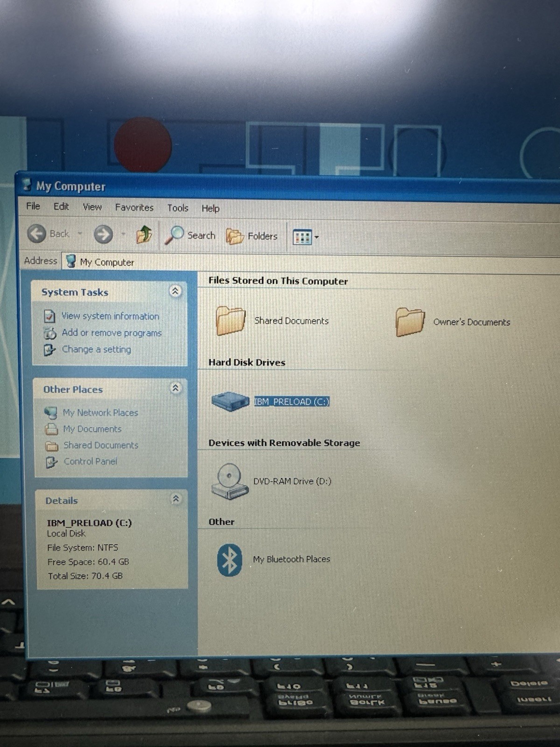
Task: Open the Forward history dropdown arrow
Action: pos(123,234)
